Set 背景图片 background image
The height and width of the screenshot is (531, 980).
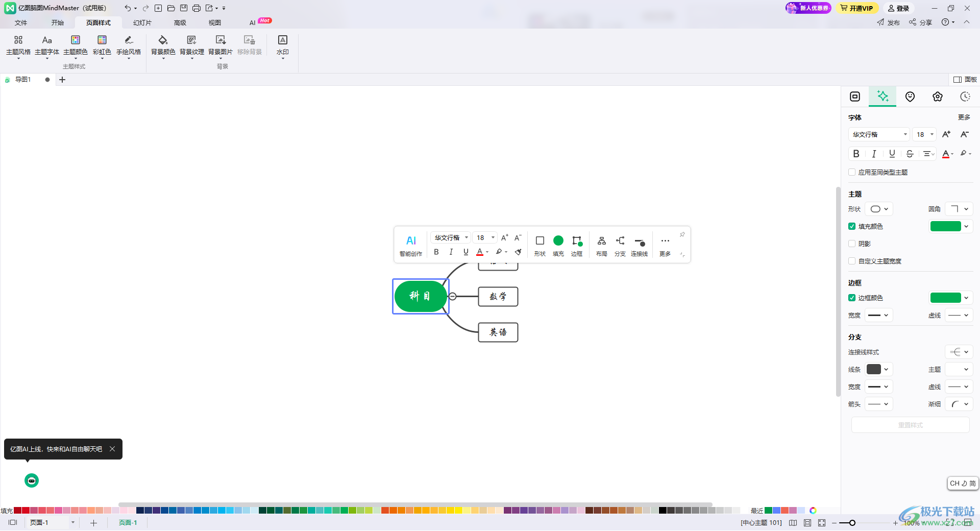220,46
